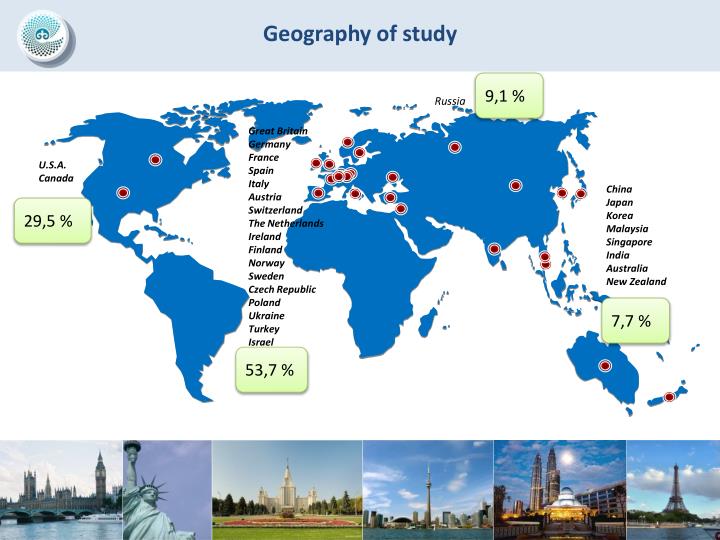Screen dimensions: 720x540
Task: Open the Eiffel Tower photo
Action: pyautogui.click(x=673, y=490)
